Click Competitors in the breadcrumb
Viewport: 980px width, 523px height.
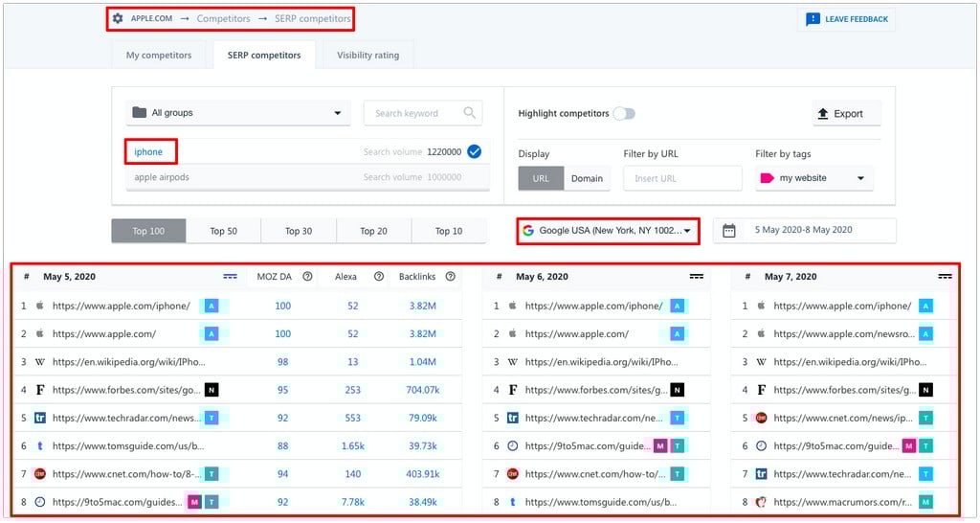click(223, 19)
